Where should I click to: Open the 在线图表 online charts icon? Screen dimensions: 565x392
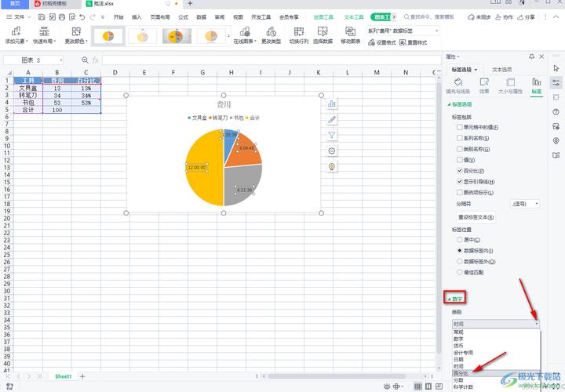(245, 31)
